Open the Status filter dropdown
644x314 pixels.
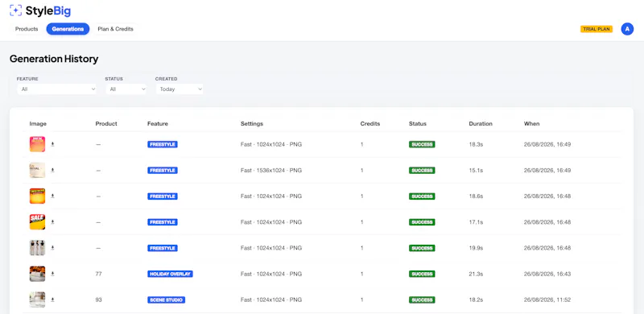(126, 89)
